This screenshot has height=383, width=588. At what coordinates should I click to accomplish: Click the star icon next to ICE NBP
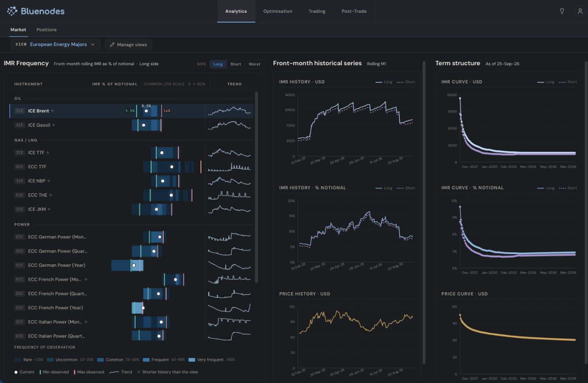[49, 181]
